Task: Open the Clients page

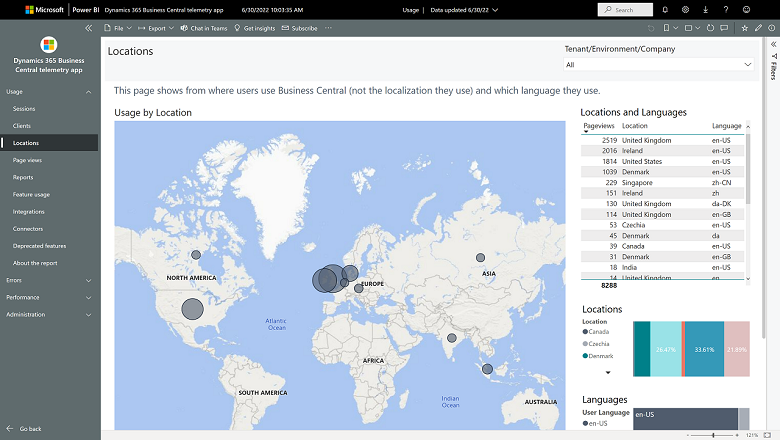Action: (22, 126)
